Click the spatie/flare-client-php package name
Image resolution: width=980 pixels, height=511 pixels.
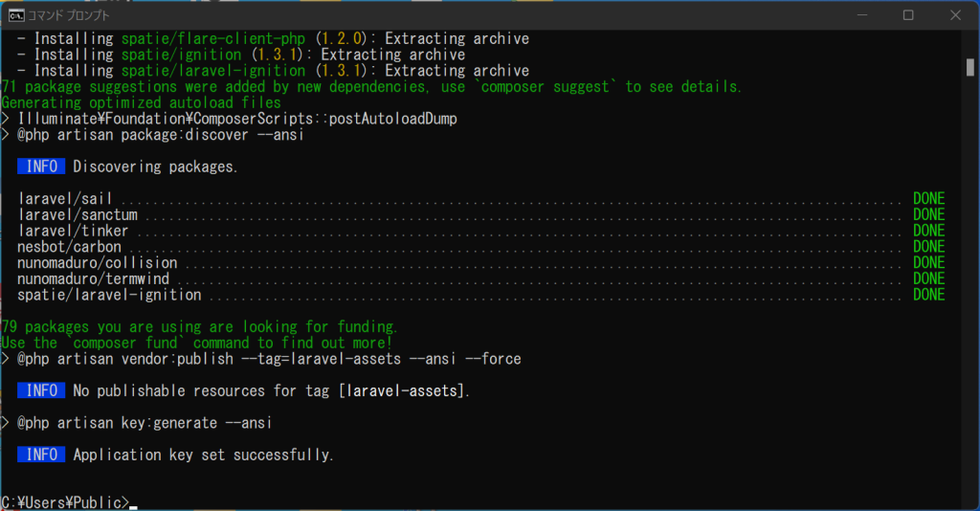coord(213,38)
